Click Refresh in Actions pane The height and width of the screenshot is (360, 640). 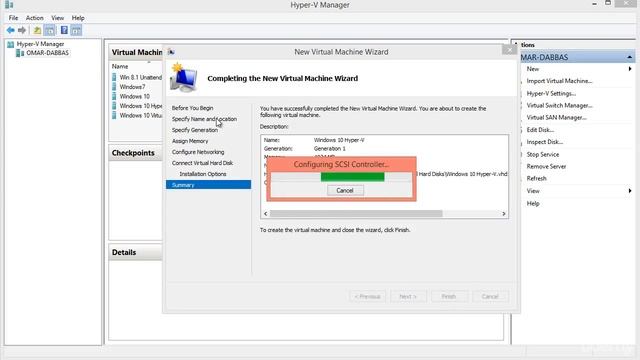pos(536,178)
